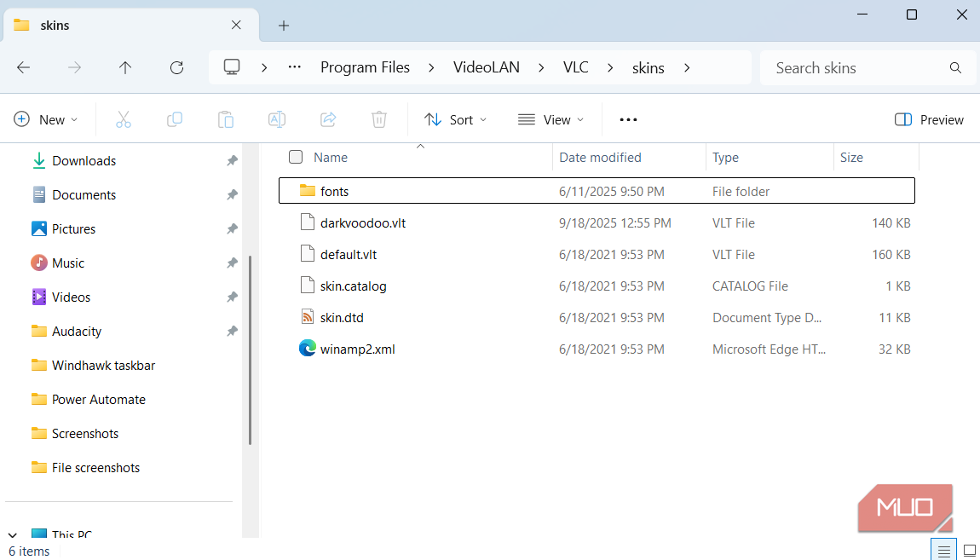Click the navigation pane scrollbar
The image size is (980, 560).
tap(250, 350)
